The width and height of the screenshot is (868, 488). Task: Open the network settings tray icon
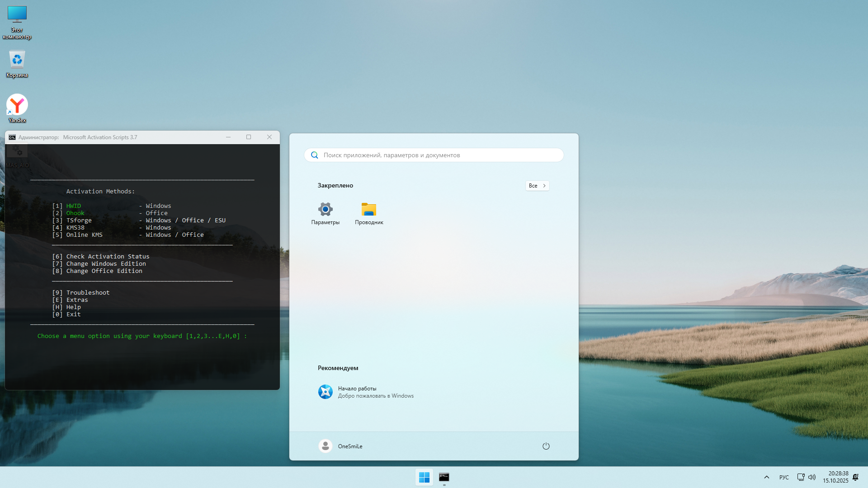(x=801, y=477)
